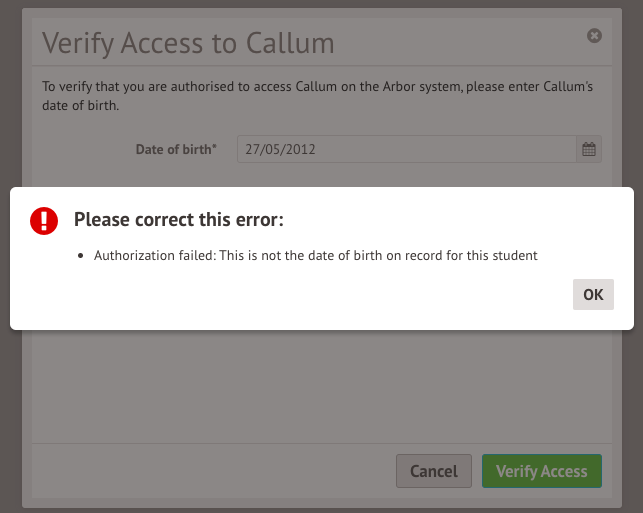Click the "Please correct this error" heading
Screen dimensions: 643x513
coord(179,220)
